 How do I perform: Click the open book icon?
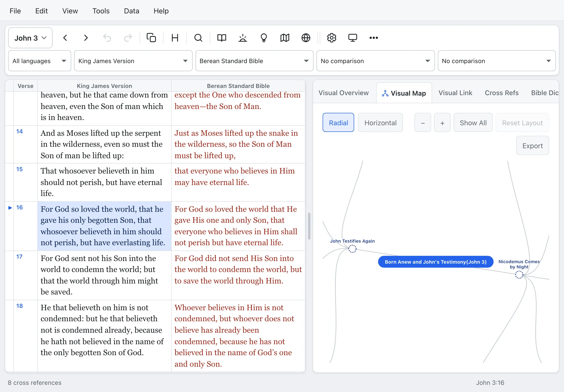[222, 38]
